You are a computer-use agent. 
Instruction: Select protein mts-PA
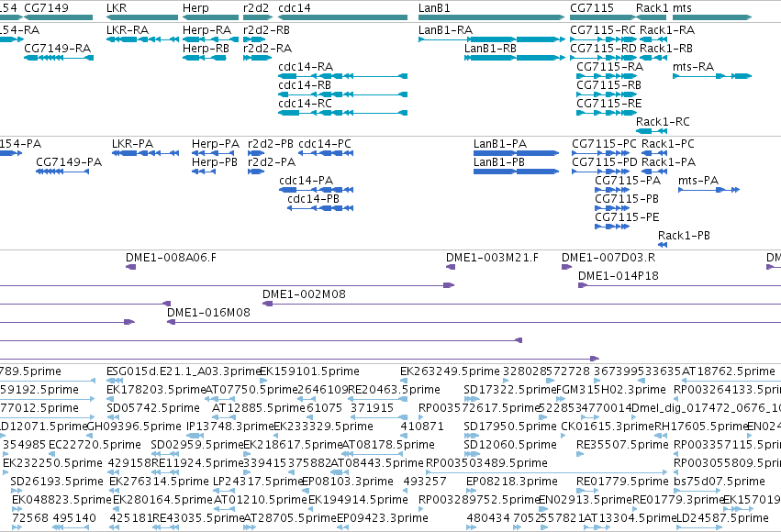click(708, 190)
